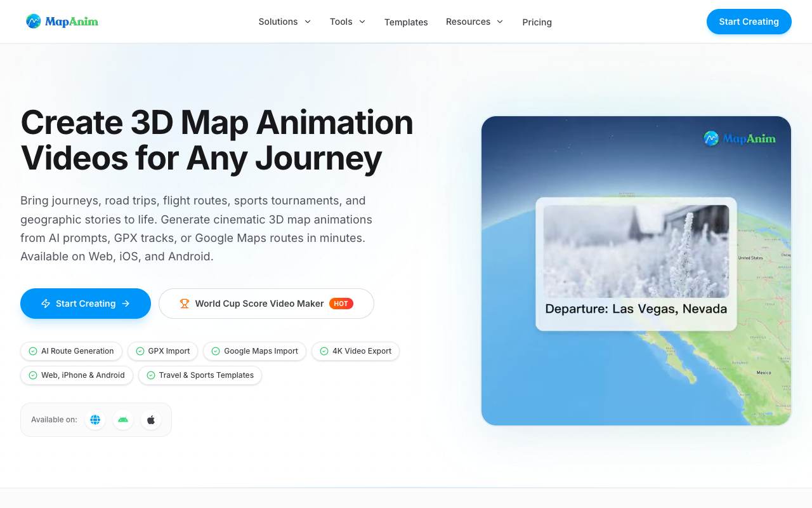Open the Tools dropdown menu

coord(348,22)
